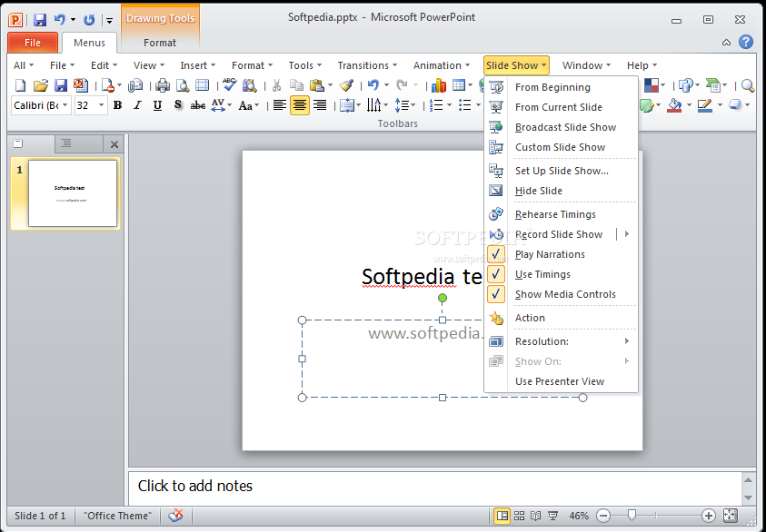Cut the selection with scissors icon

276,86
